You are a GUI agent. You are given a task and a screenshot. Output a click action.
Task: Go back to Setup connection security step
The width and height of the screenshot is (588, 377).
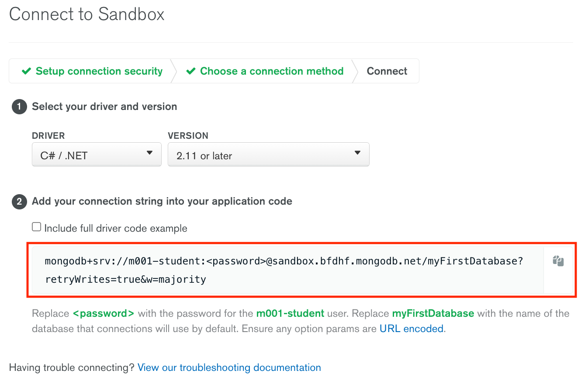[x=92, y=71]
